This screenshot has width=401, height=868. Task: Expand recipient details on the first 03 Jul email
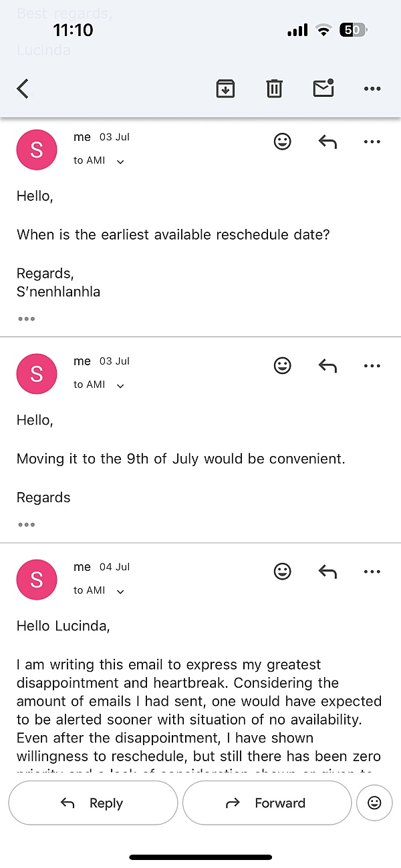pyautogui.click(x=120, y=161)
